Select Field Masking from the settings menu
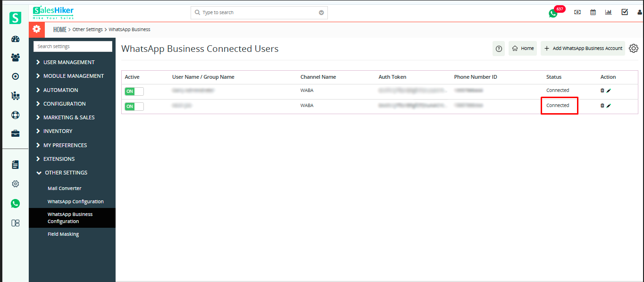Image resolution: width=644 pixels, height=282 pixels. point(63,234)
